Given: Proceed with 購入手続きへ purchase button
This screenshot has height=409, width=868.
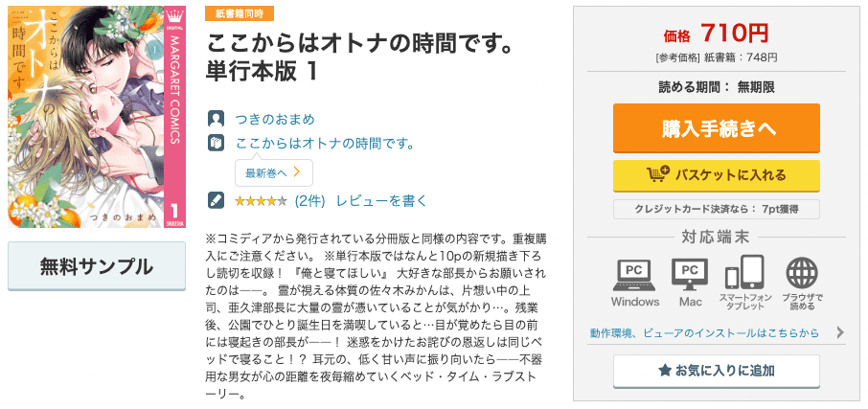Looking at the screenshot, I should point(717,127).
